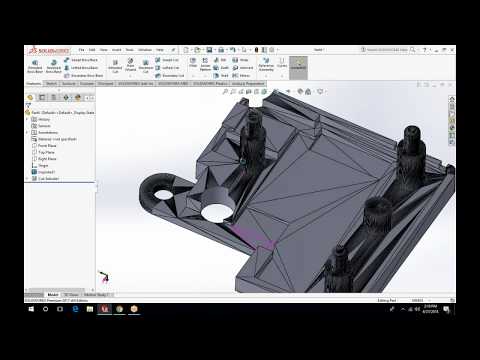Open File Explorer from the taskbar
The image size is (480, 360).
(x=90, y=309)
